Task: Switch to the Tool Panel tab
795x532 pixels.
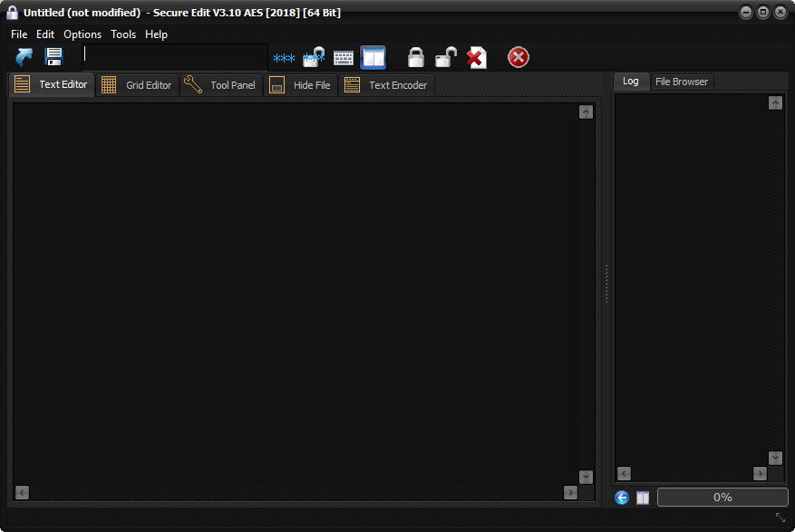Action: pos(220,85)
